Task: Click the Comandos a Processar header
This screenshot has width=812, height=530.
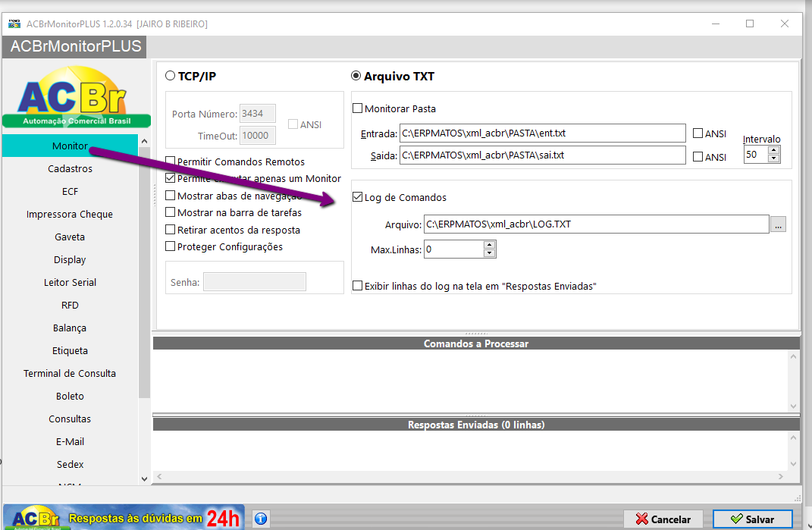Action: [476, 343]
